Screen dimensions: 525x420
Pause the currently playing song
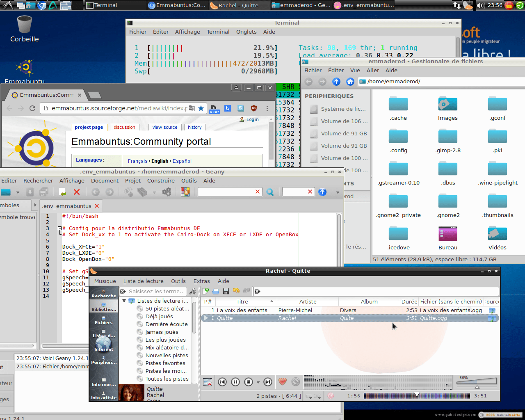tap(235, 382)
